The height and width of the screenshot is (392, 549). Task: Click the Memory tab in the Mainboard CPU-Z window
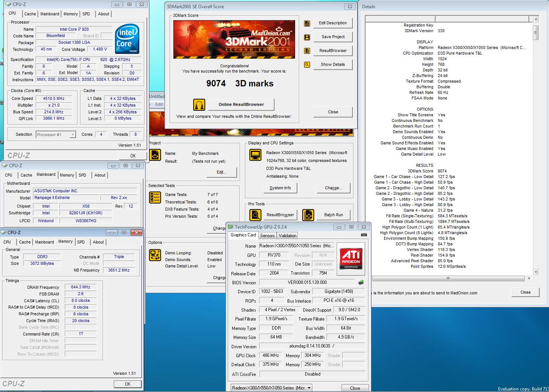[67, 175]
